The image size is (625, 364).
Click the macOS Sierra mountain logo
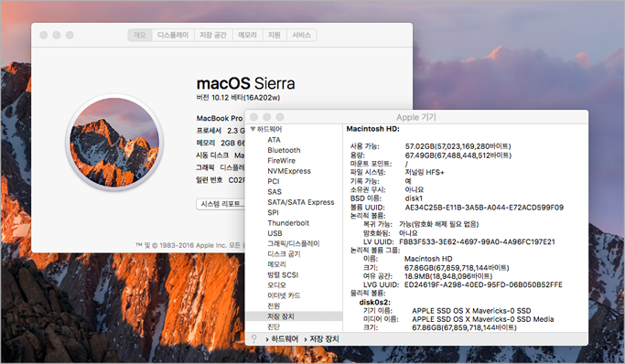tap(114, 142)
